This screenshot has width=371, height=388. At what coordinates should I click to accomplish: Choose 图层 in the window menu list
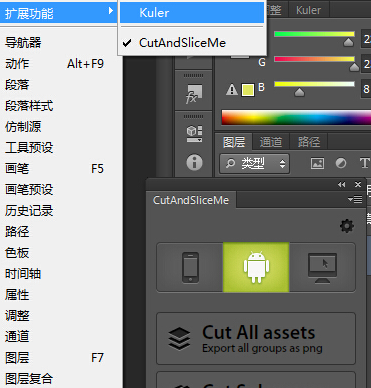click(60, 358)
